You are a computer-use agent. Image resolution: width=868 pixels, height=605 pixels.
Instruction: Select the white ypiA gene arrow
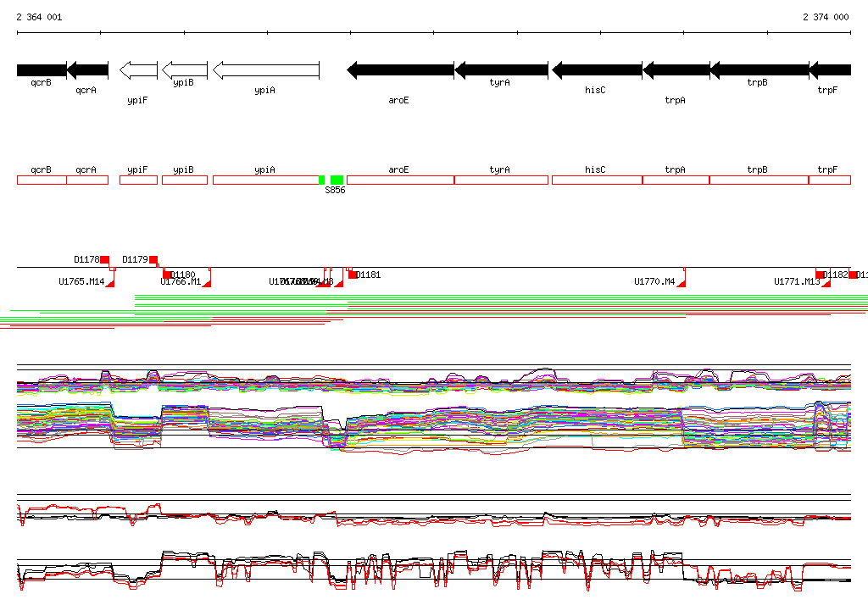265,70
